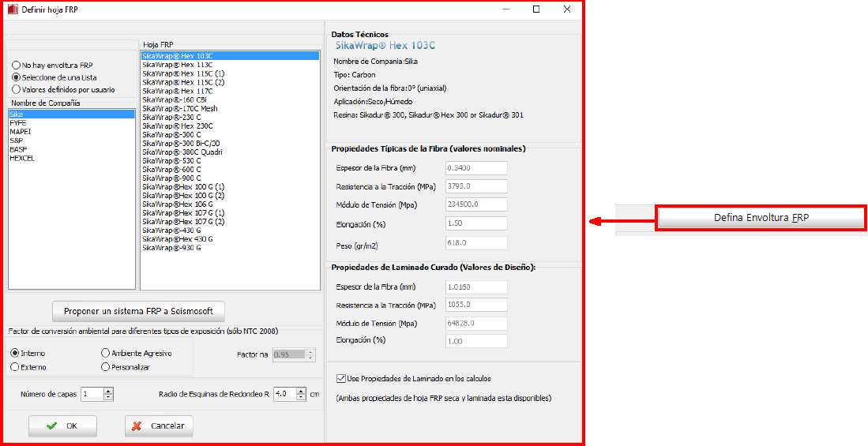Screen dimensions: 868x446
Task: Toggle 'Use Propiedades de Laminado en los calculos'
Action: (x=341, y=379)
